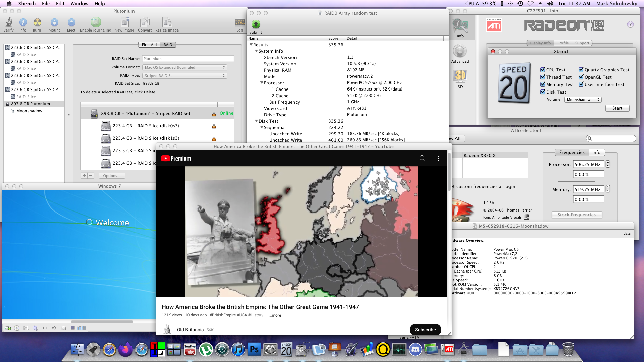The image size is (644, 362).
Task: Collapse the Sequential tree row
Action: click(262, 127)
